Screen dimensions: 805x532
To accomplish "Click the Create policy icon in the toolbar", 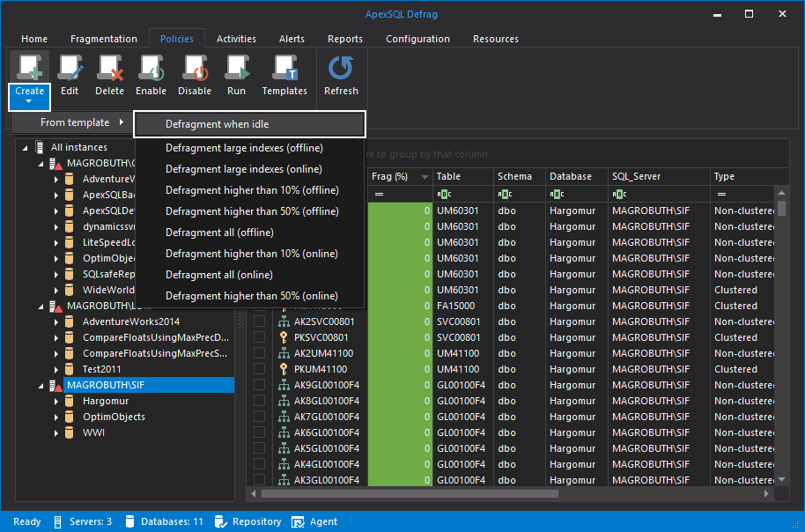I will coord(29,69).
